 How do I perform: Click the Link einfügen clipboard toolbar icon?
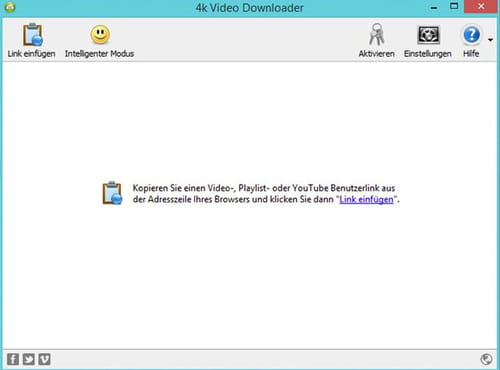tap(33, 35)
